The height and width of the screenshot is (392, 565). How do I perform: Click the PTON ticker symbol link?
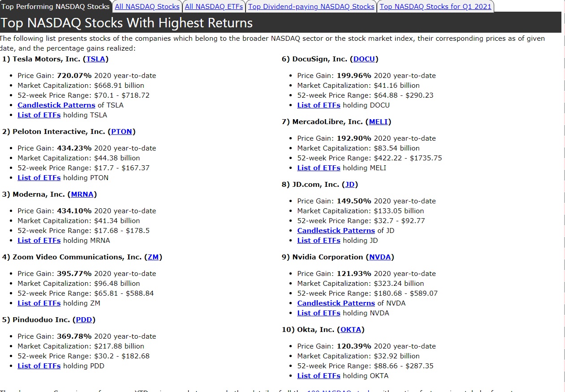click(x=121, y=132)
